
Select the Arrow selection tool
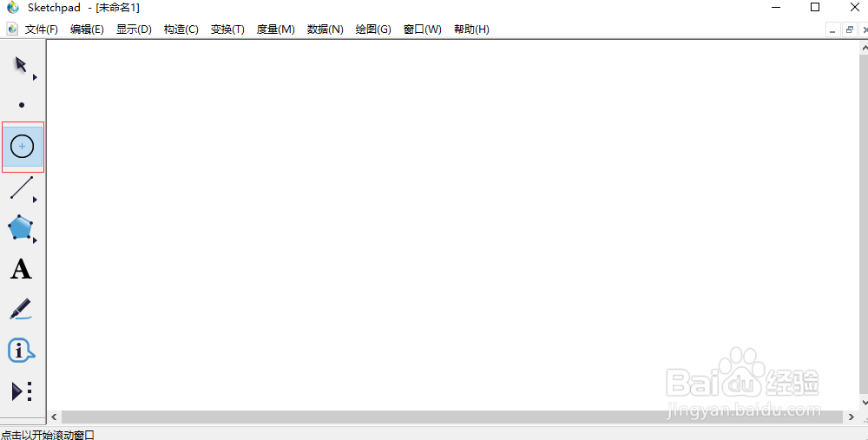(x=21, y=65)
